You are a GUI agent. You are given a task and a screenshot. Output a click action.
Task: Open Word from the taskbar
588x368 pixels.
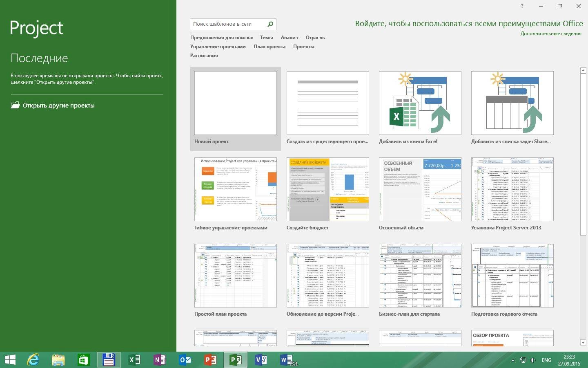click(287, 360)
